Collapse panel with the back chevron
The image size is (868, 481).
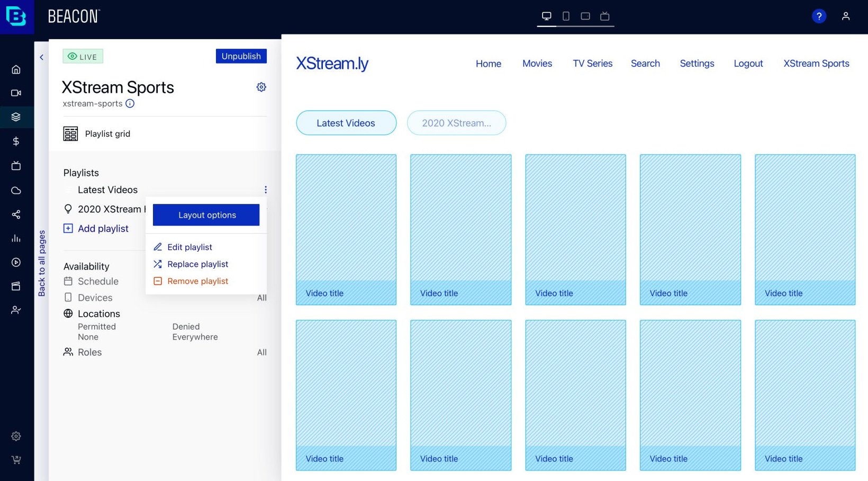click(x=41, y=57)
